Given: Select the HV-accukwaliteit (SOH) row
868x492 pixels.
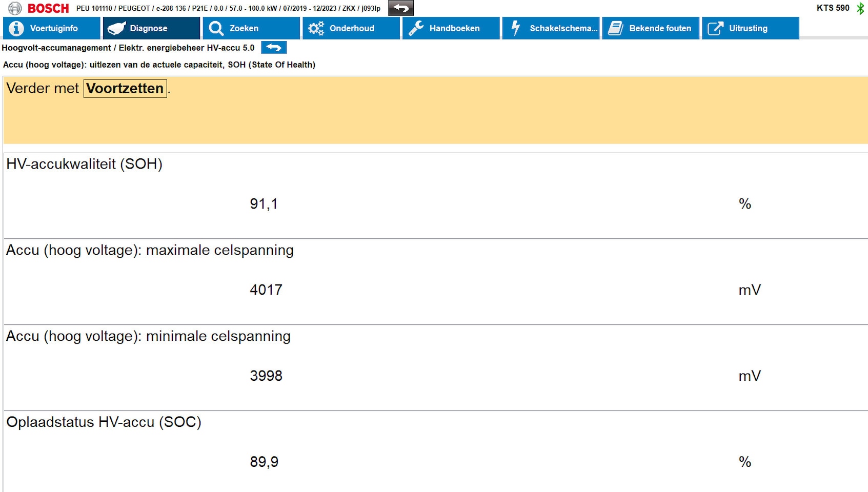Looking at the screenshot, I should pyautogui.click(x=435, y=196).
